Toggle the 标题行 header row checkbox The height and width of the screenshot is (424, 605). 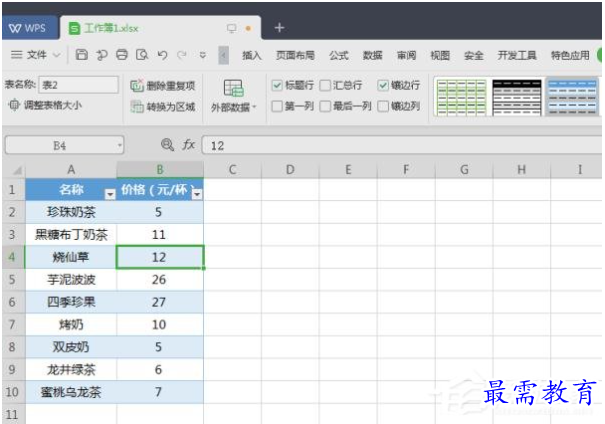[x=277, y=85]
